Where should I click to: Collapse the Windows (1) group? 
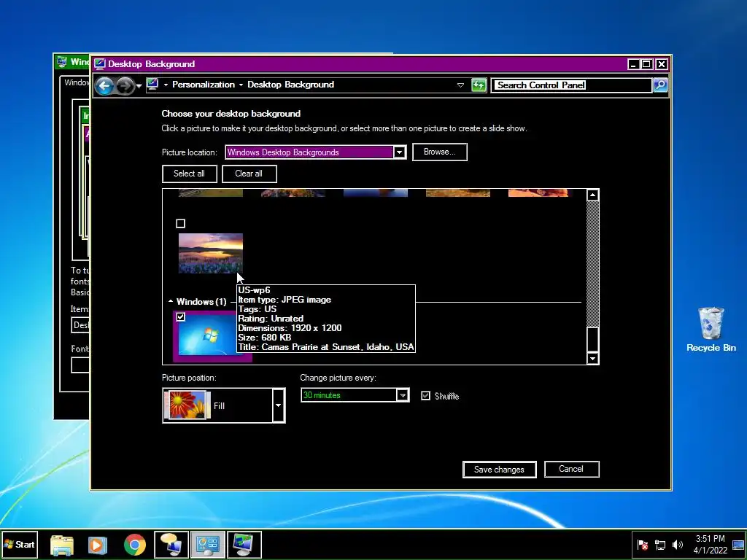point(171,301)
